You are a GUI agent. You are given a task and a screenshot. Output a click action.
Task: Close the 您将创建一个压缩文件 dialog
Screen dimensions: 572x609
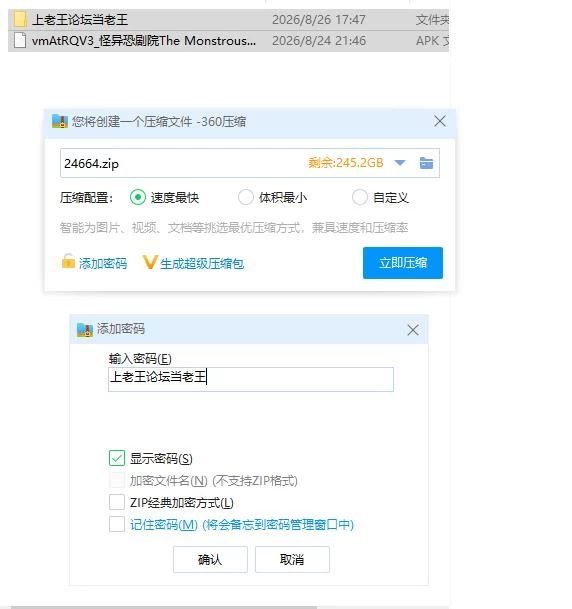pos(440,121)
